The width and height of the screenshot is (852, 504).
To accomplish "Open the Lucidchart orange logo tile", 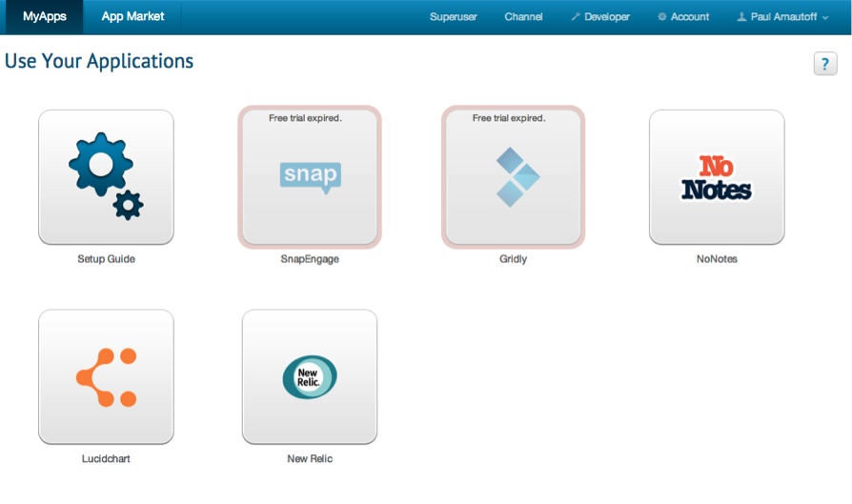I will (106, 377).
